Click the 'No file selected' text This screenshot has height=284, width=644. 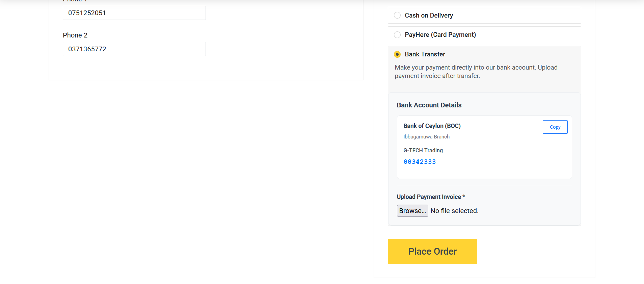pos(454,210)
